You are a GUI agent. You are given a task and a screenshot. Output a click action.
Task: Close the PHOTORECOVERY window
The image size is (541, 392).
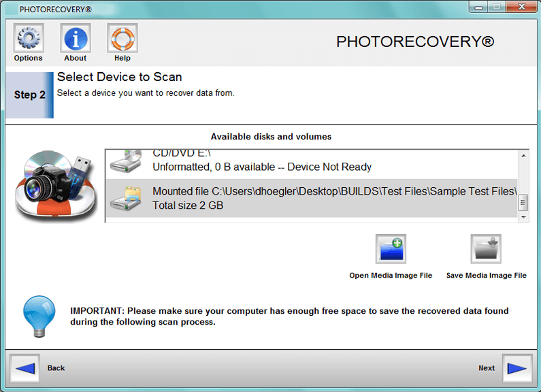click(x=521, y=7)
